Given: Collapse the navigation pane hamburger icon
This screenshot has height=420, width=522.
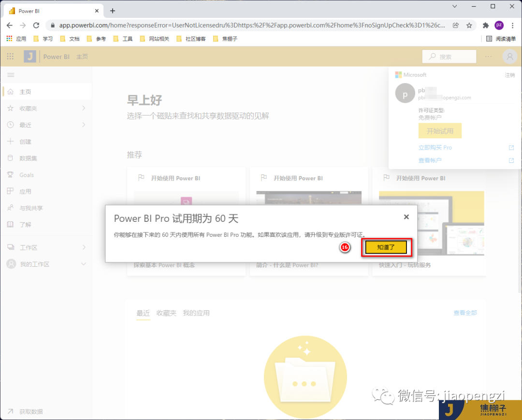Looking at the screenshot, I should click(x=11, y=75).
